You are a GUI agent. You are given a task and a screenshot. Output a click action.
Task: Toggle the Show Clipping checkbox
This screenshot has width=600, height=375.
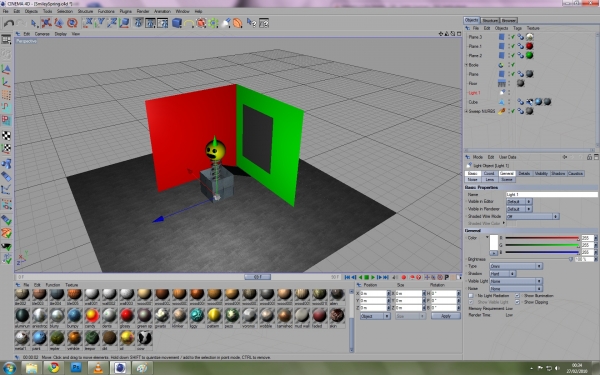point(517,302)
